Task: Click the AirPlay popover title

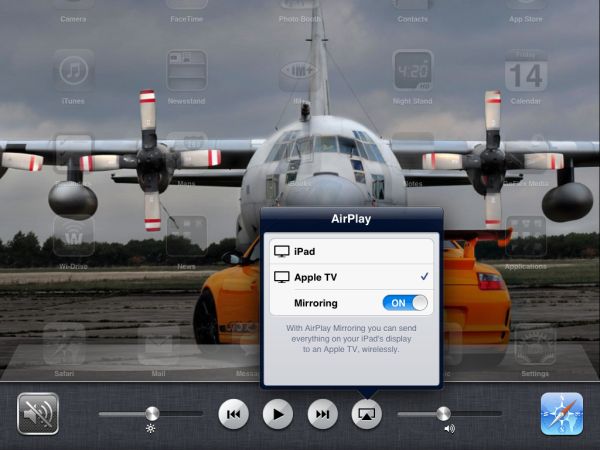Action: [351, 219]
